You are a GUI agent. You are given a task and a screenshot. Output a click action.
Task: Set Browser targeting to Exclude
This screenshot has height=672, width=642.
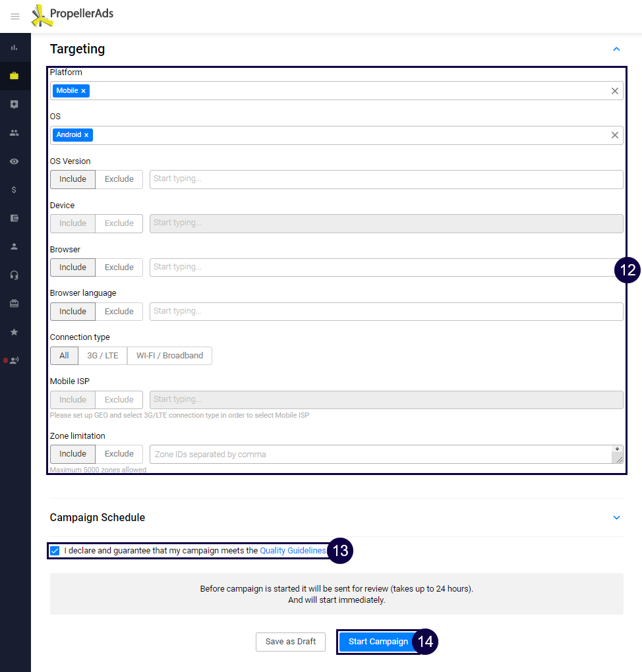pos(119,267)
